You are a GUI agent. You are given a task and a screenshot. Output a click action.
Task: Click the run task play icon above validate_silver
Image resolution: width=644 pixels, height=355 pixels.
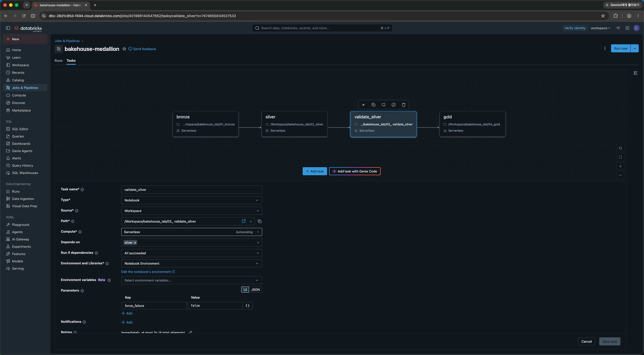coord(363,105)
